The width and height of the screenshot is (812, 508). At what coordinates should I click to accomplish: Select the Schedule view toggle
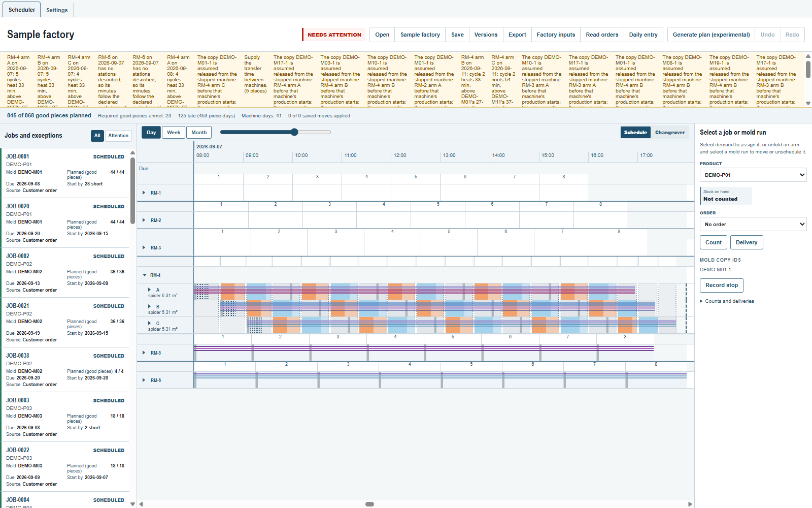point(635,133)
